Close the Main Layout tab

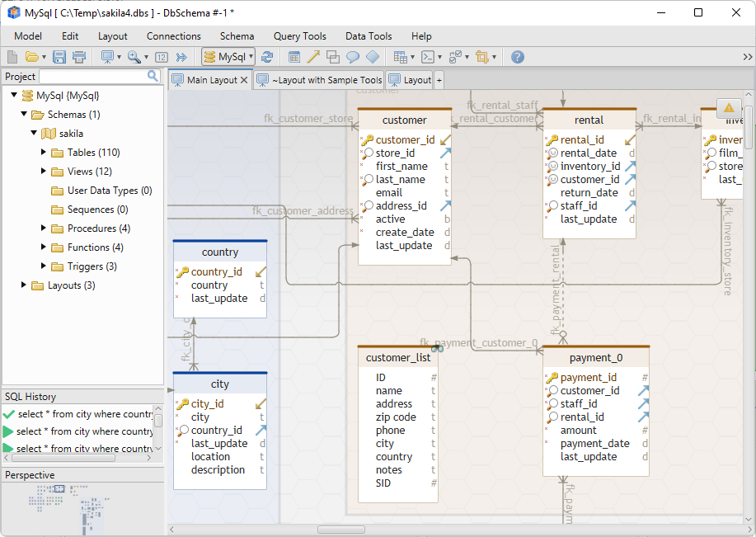coord(244,80)
